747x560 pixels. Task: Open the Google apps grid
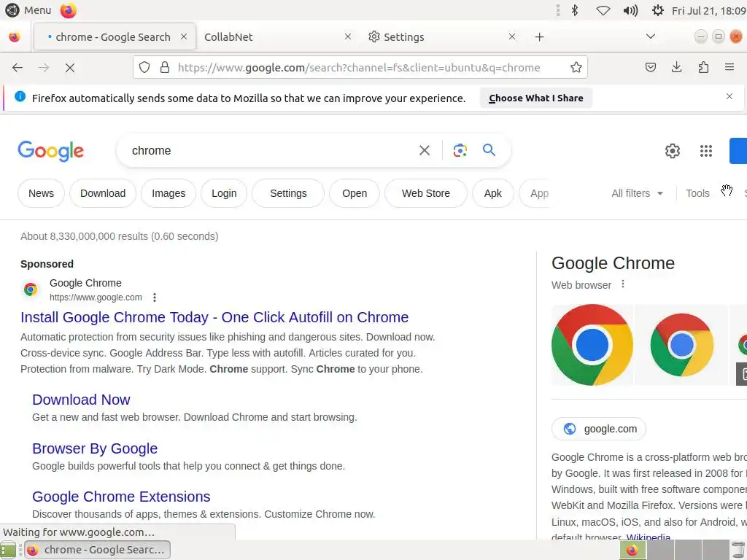point(706,151)
